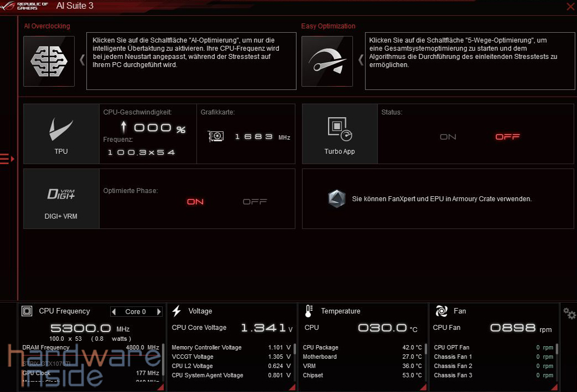577x392 pixels.
Task: Start AI-Optimierung with the brain button
Action: 49,61
